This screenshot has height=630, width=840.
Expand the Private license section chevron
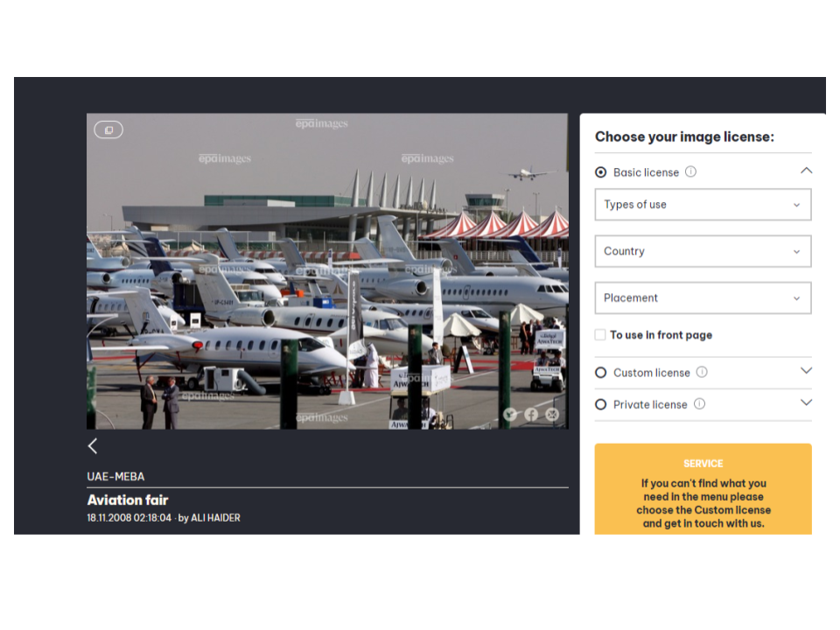pyautogui.click(x=806, y=402)
